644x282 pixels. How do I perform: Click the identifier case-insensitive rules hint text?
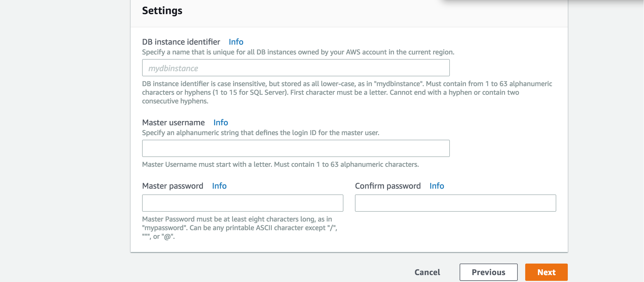[331, 92]
